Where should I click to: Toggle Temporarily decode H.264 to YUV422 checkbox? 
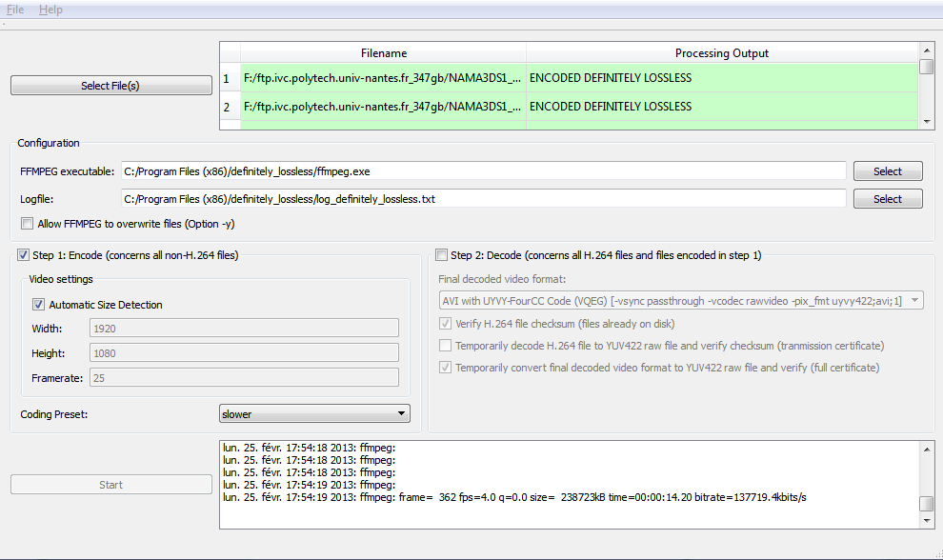pyautogui.click(x=445, y=346)
